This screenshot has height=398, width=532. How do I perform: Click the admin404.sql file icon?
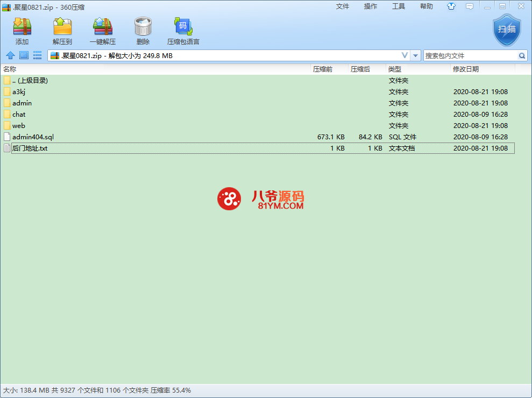coord(7,137)
